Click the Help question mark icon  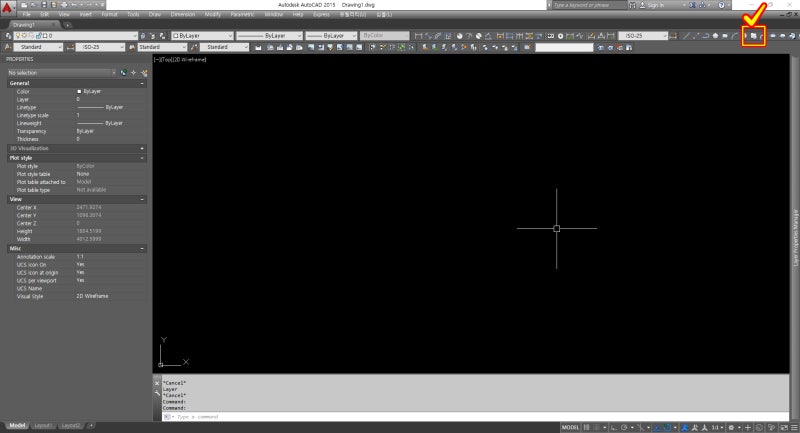click(x=721, y=5)
